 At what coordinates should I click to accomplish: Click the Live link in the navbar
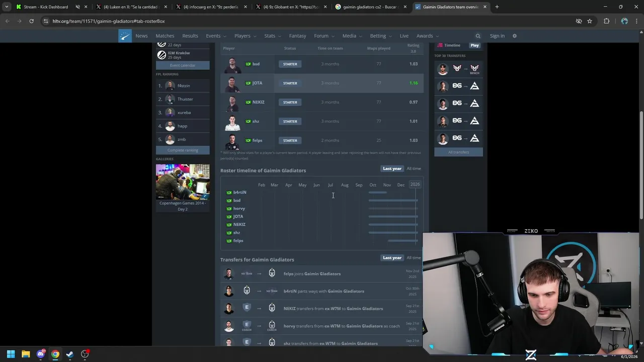pos(404,36)
